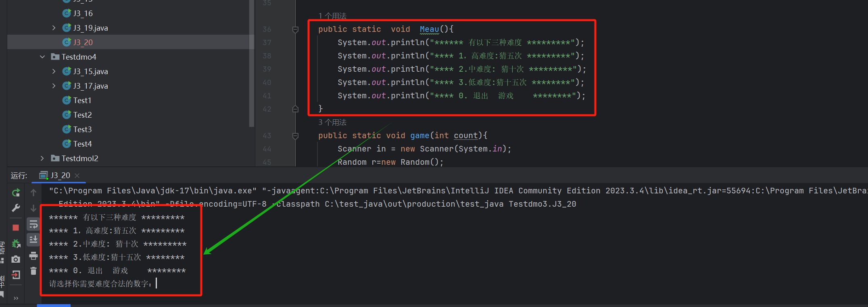
Task: Expand the Testdmol2 folder
Action: tap(42, 158)
